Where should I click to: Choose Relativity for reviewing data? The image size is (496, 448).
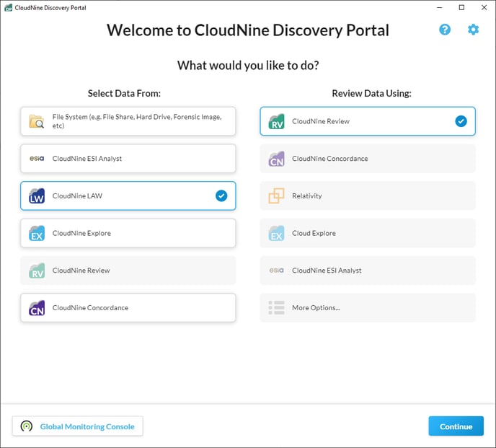368,196
